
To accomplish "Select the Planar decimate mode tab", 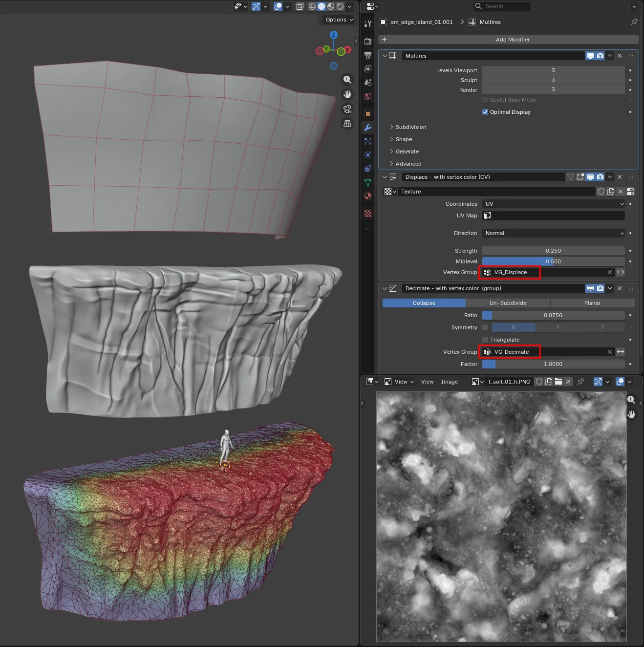I will coord(592,303).
